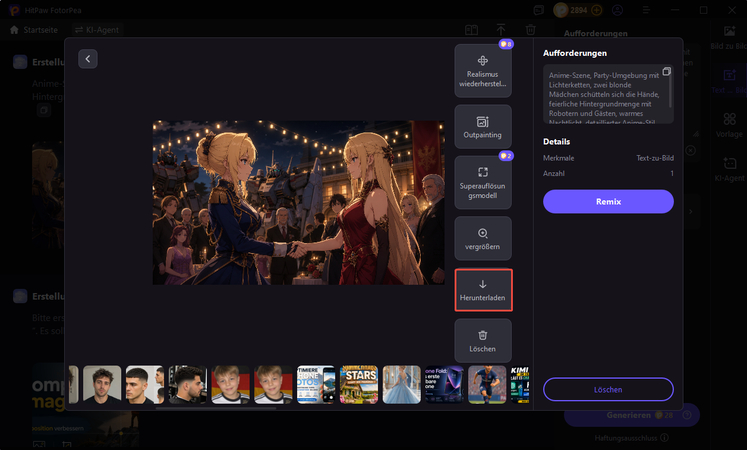Select bearded man side profile thumbnail
747x450 pixels.
(188, 385)
